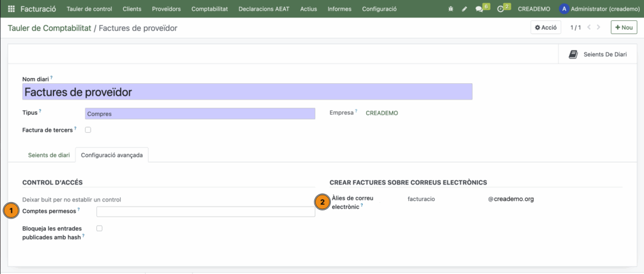
Task: Click the pencil edit icon in top bar
Action: pyautogui.click(x=465, y=9)
